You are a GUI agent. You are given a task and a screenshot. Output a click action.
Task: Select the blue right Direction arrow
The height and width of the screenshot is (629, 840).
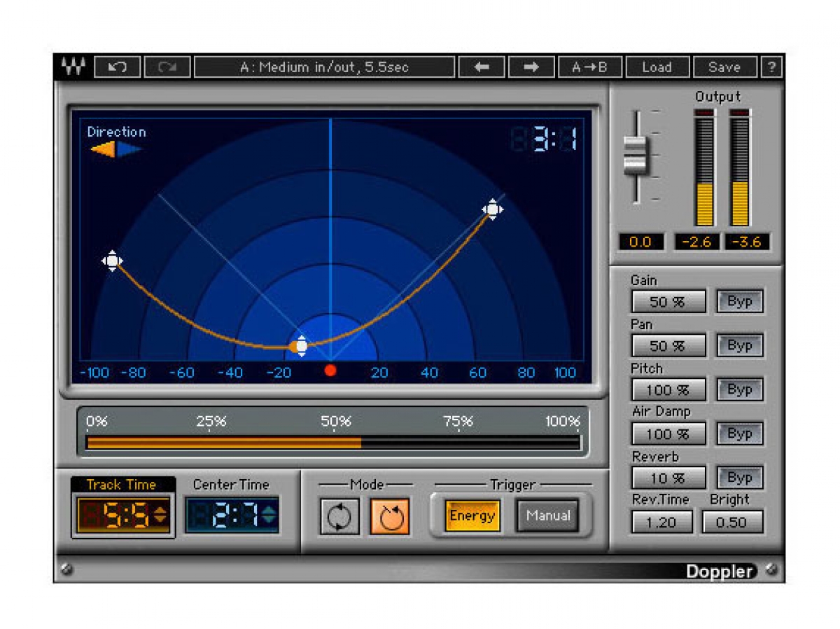(x=129, y=148)
